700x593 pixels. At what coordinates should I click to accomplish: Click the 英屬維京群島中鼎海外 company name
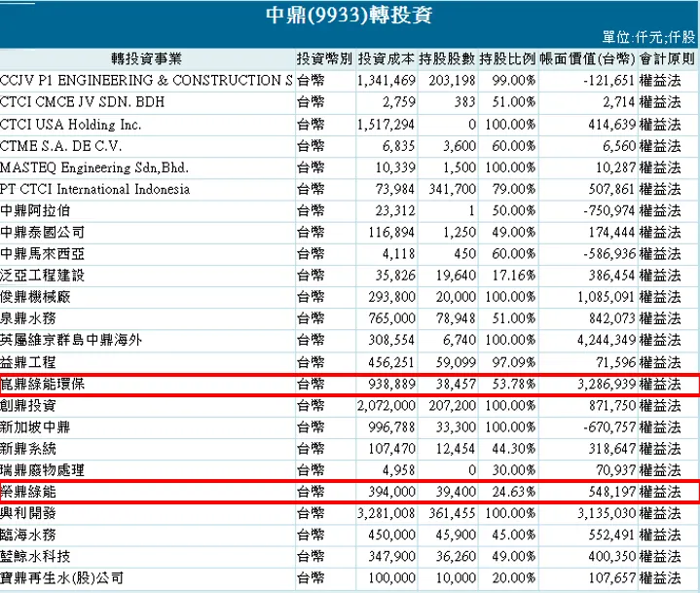point(71,340)
